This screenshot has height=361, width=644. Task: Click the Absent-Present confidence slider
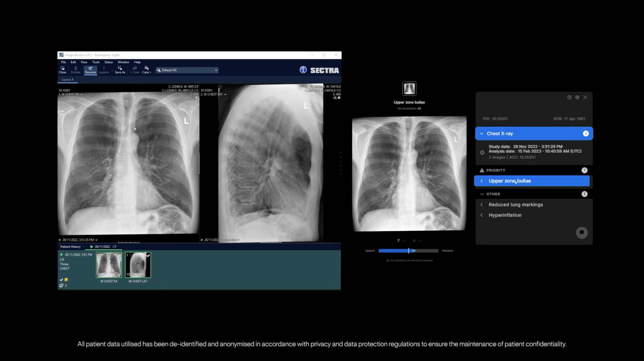[x=409, y=251]
